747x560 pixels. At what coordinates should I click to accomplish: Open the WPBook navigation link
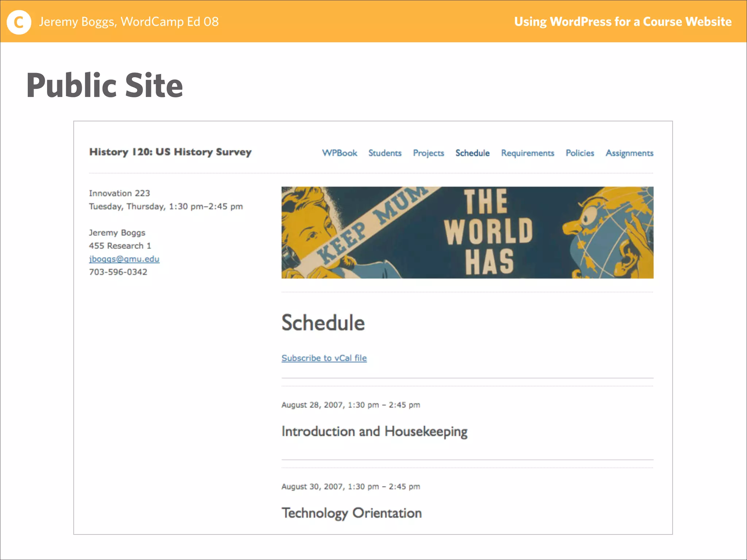click(340, 153)
